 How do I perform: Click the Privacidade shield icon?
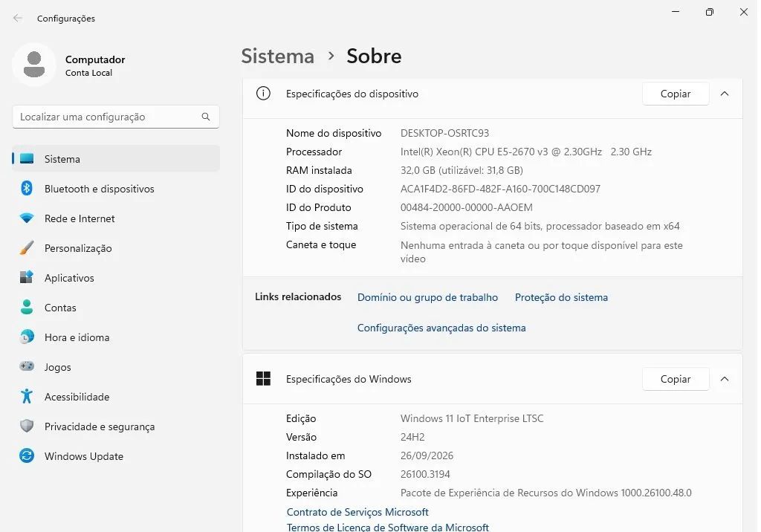pos(27,426)
